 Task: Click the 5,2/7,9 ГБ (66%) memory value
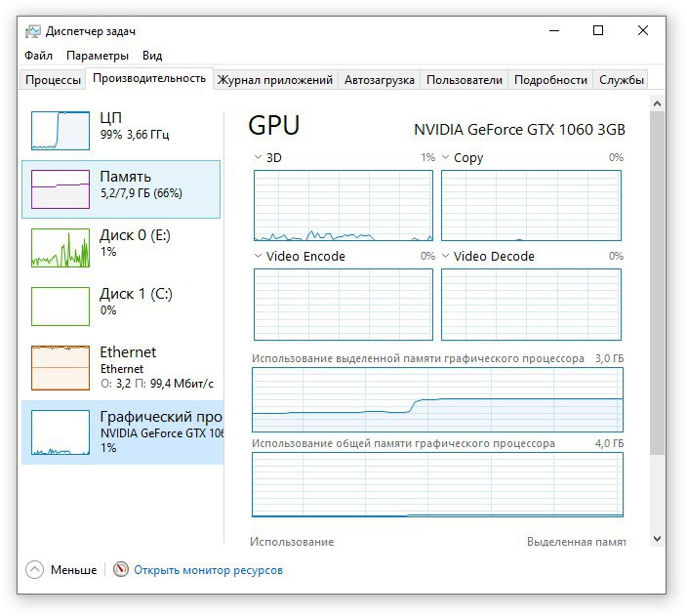coord(141,193)
